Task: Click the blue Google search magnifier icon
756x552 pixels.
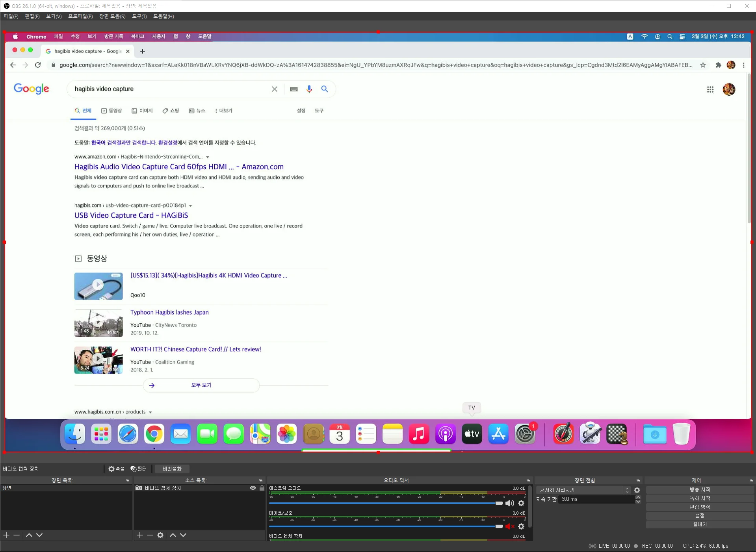Action: tap(325, 89)
